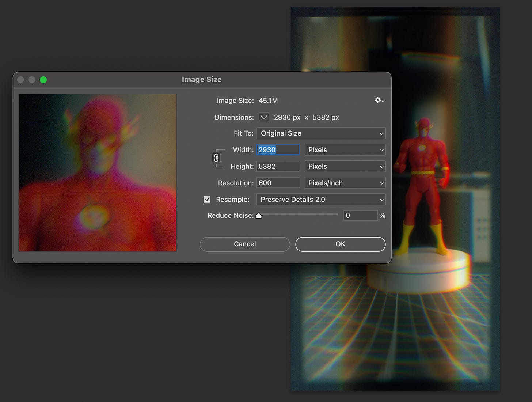
Task: Click the Reduce Noise percent field
Action: pos(361,215)
